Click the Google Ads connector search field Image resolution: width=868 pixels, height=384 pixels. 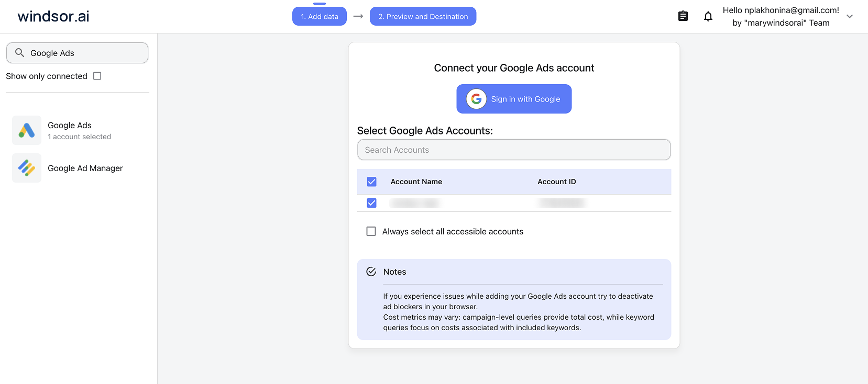pos(77,53)
